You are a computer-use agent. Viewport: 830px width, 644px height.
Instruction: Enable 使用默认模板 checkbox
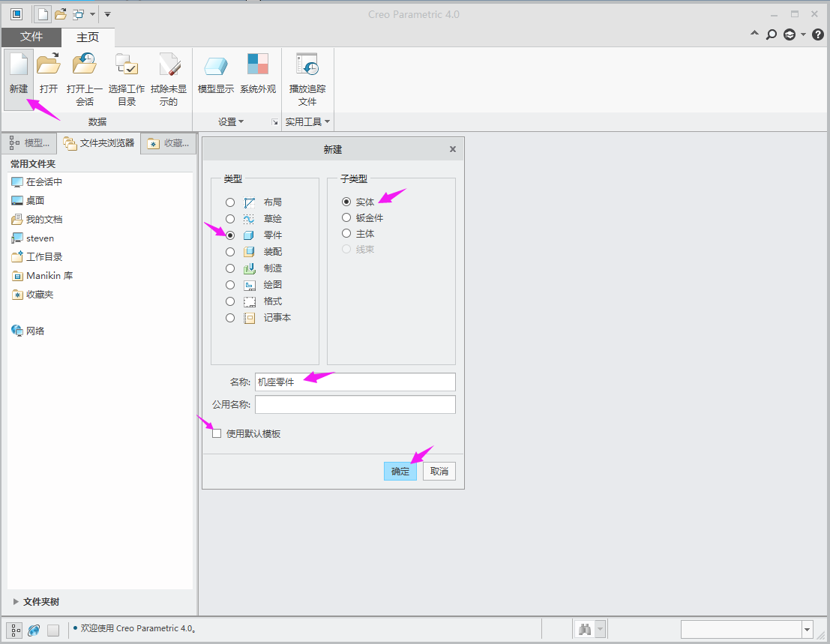217,433
